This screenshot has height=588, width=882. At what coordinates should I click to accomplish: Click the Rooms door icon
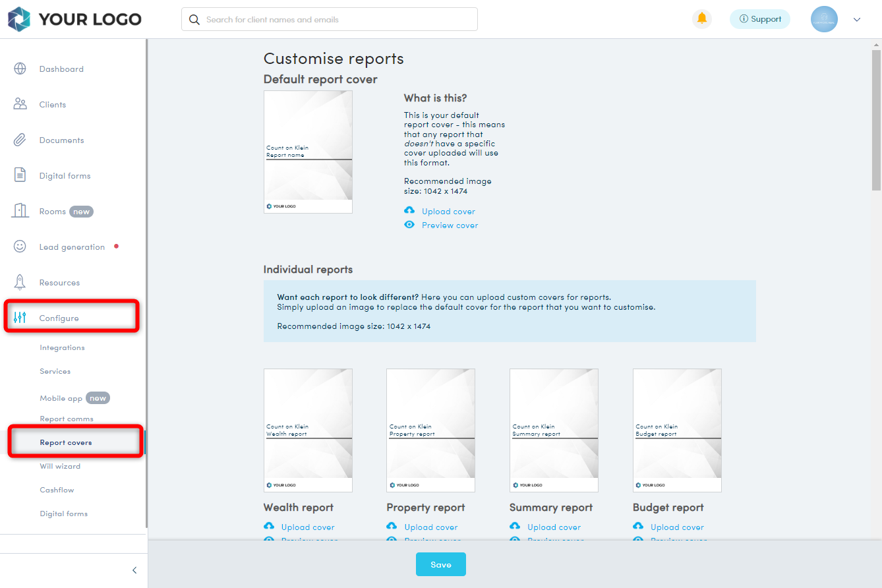coord(20,211)
